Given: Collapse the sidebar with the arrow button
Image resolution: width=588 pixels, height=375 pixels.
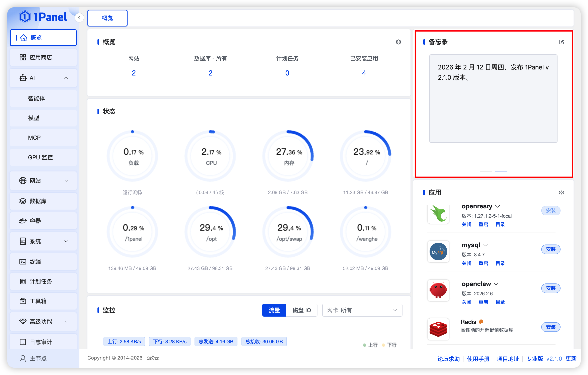Looking at the screenshot, I should point(79,18).
